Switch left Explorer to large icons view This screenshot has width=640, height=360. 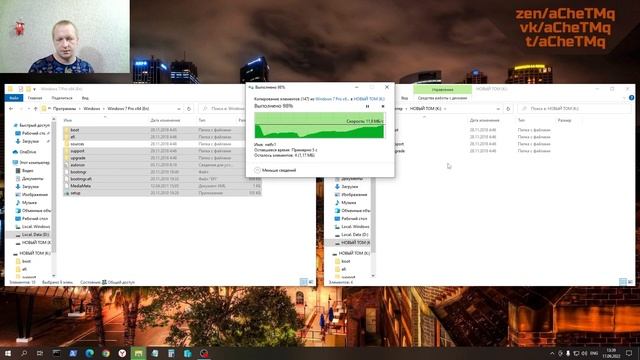[311, 282]
